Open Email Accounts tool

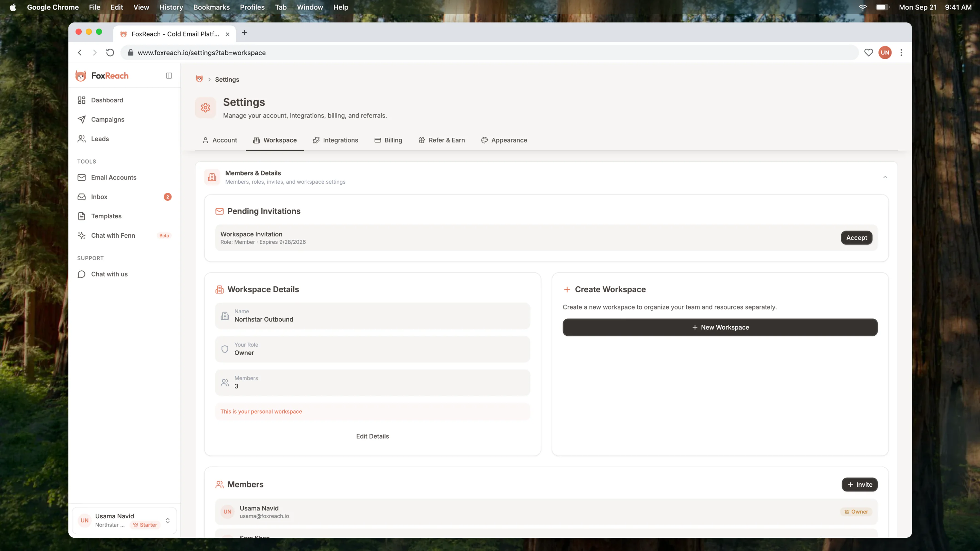125,177
